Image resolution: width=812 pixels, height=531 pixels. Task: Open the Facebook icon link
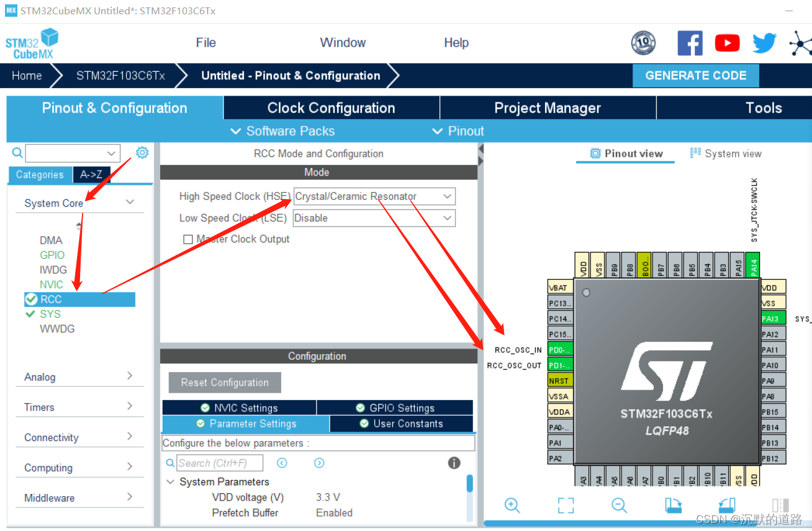pyautogui.click(x=690, y=43)
